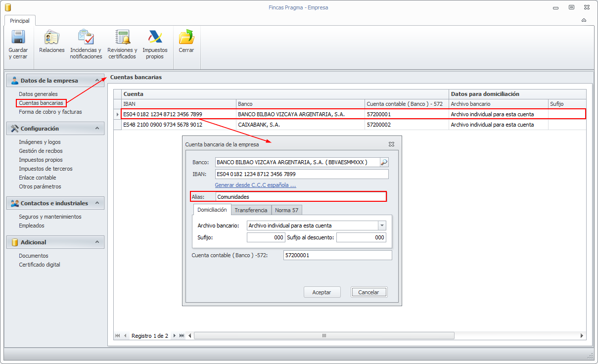Click the Sufijo al descuento field
Image resolution: width=598 pixels, height=364 pixels.
(361, 237)
